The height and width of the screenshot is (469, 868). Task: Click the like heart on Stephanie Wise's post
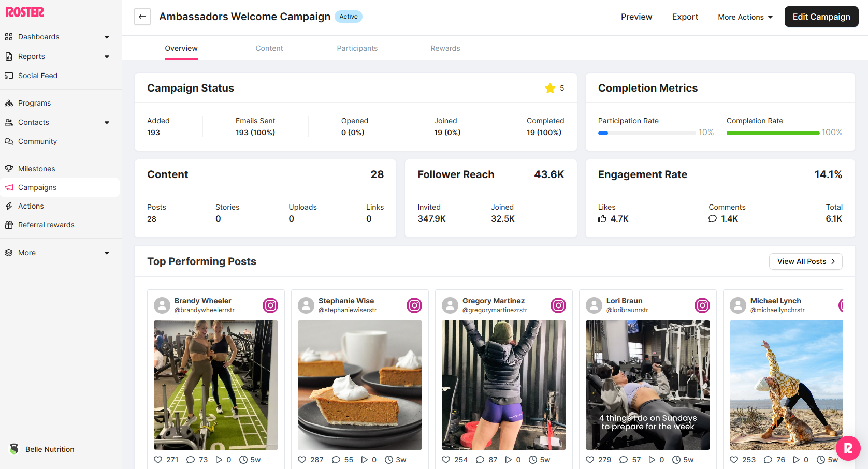[302, 460]
